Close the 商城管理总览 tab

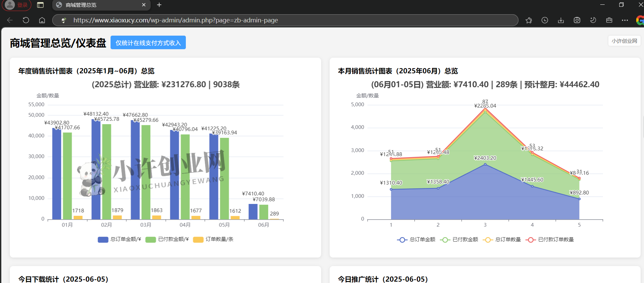tap(144, 5)
